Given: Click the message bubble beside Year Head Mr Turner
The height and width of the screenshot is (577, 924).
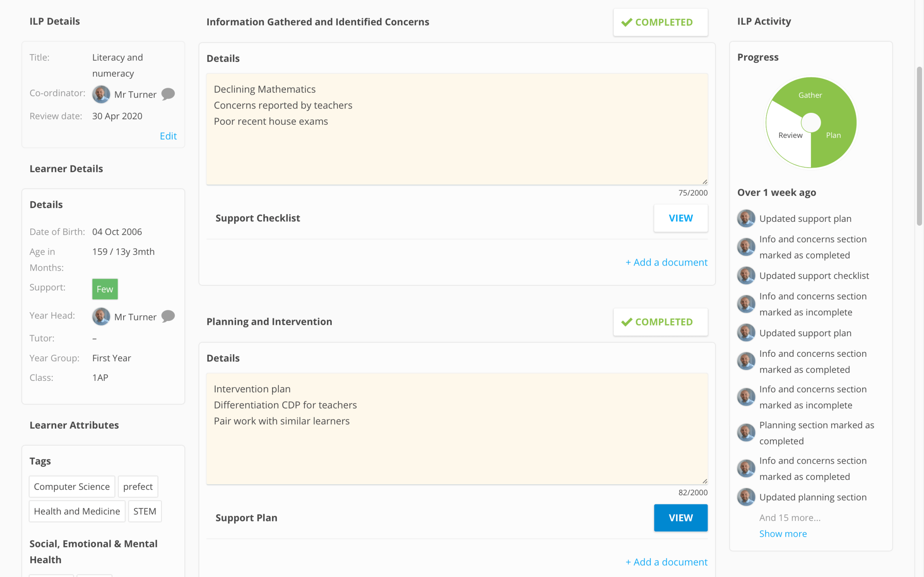Looking at the screenshot, I should coord(168,316).
